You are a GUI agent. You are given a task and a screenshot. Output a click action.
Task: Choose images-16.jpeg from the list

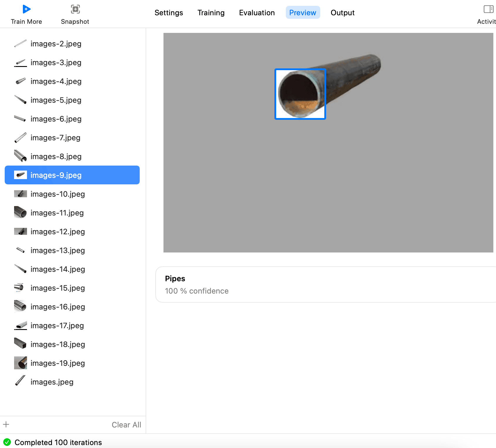pos(72,306)
